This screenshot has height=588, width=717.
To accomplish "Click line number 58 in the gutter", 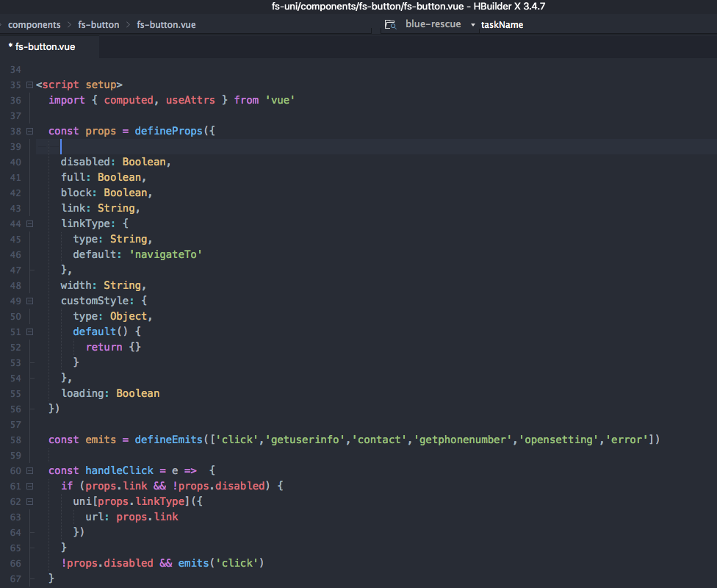I will 15,440.
